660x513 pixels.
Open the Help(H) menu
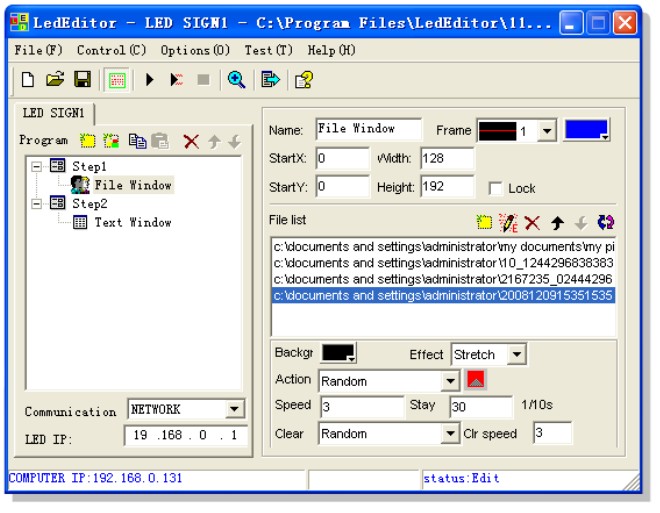coord(332,50)
